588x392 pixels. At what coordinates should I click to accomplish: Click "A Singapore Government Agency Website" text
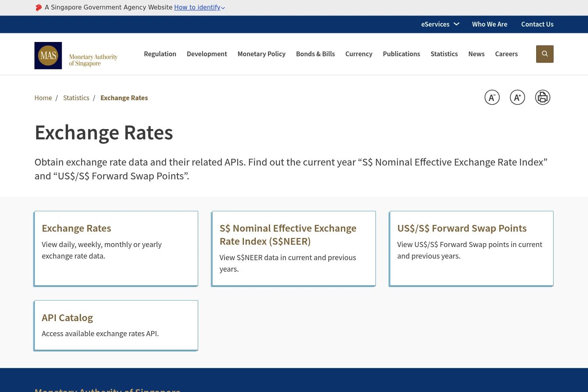pyautogui.click(x=108, y=8)
